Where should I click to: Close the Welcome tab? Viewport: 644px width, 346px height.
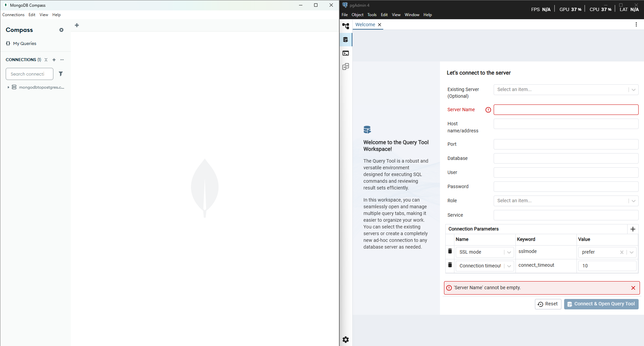(x=380, y=25)
